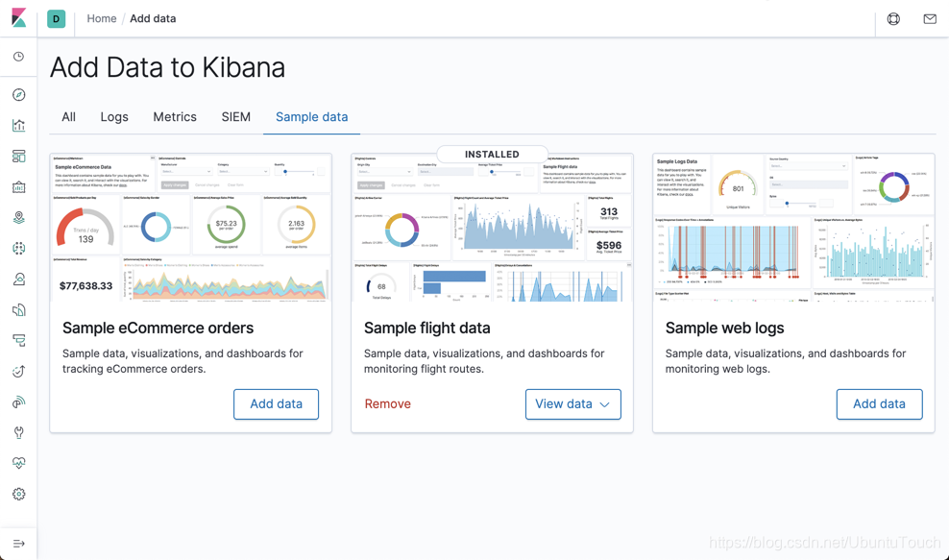Open Stack Monitoring heartbeat icon

(19, 463)
